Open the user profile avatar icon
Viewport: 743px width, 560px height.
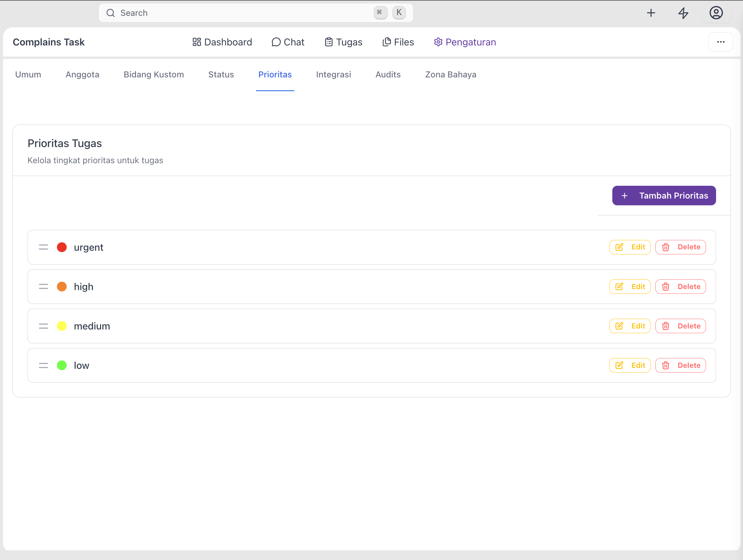point(716,13)
